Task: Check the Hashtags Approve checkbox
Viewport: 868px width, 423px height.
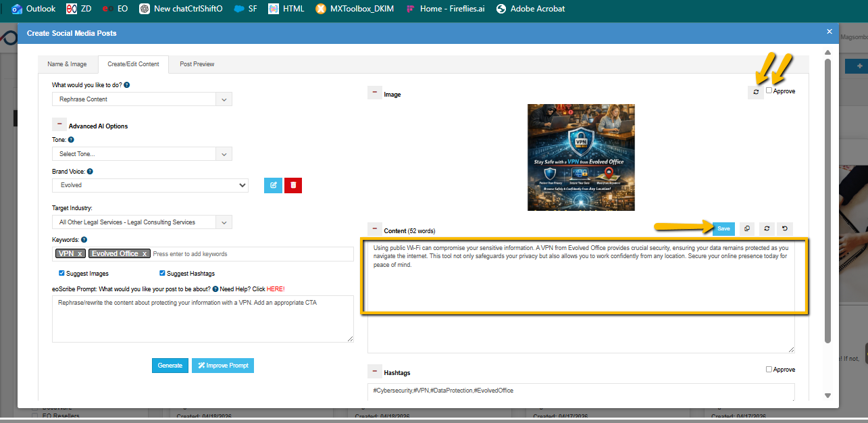Action: click(x=769, y=369)
